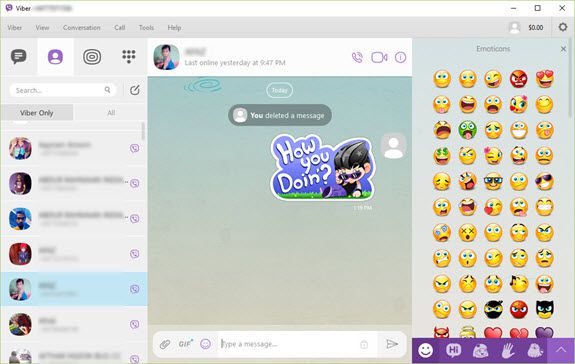Select the emoticons smiley pack tab
The width and height of the screenshot is (575, 364).
point(425,350)
